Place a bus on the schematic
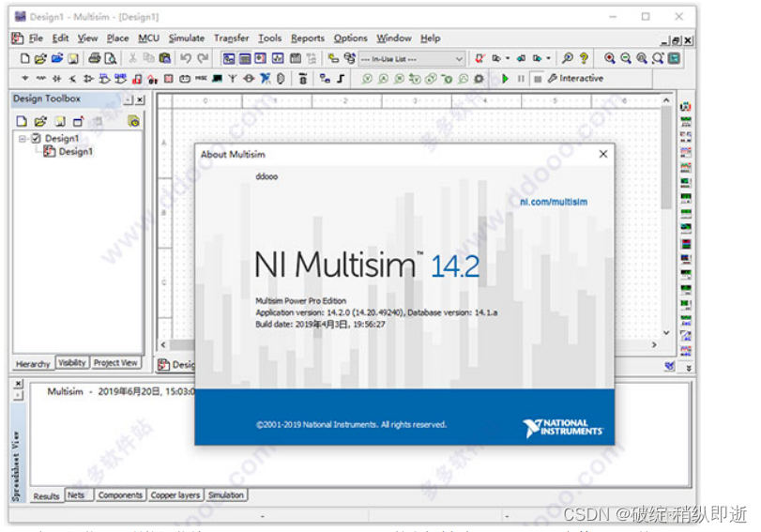 [341, 78]
